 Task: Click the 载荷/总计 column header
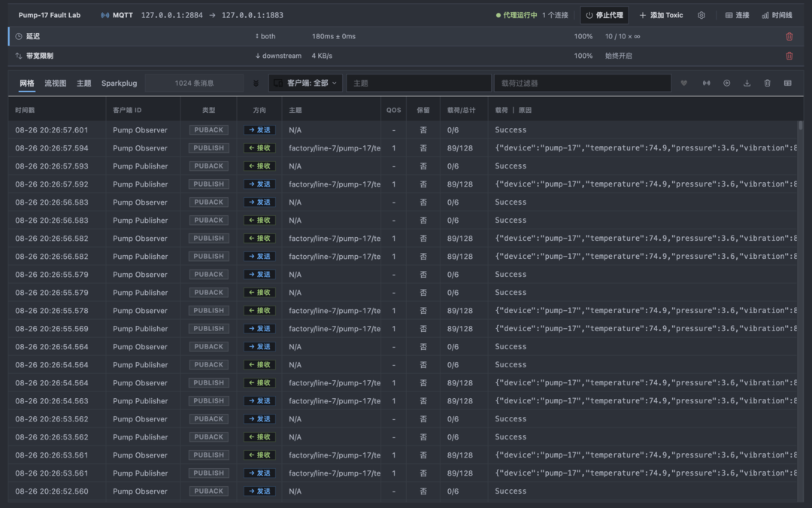click(461, 110)
